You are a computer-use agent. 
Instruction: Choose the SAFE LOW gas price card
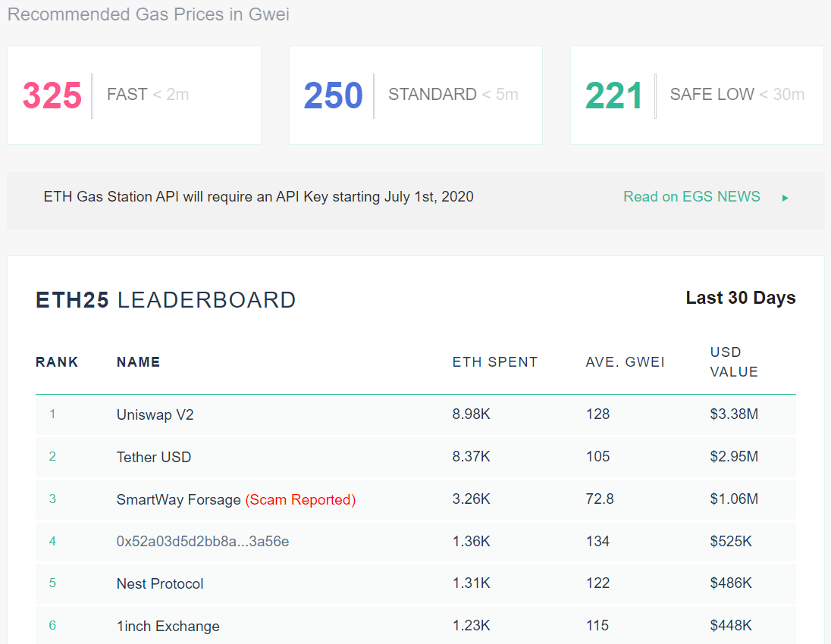tap(697, 95)
